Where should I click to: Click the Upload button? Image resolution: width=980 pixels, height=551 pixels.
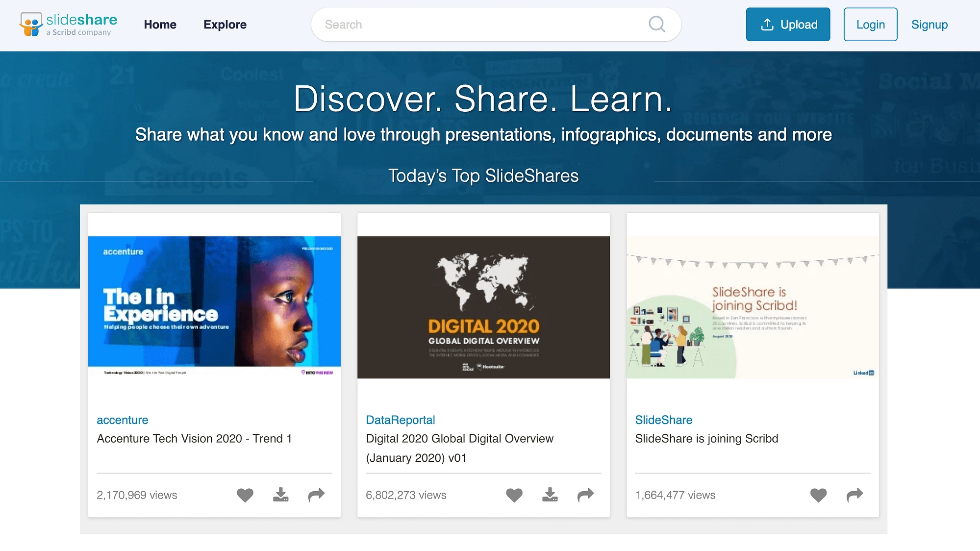point(788,25)
